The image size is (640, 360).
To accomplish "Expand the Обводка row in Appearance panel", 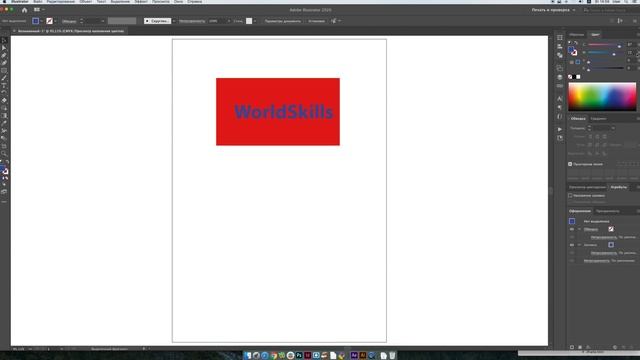I will pyautogui.click(x=579, y=229).
